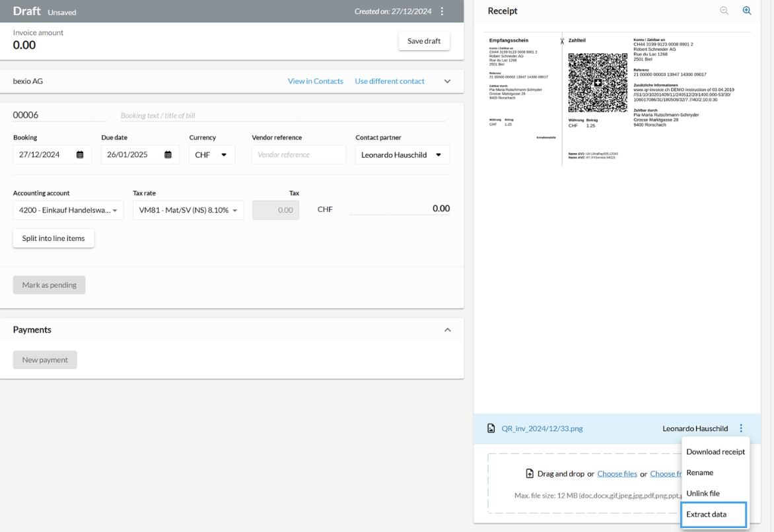Open the Contact partner dropdown
Image resolution: width=774 pixels, height=532 pixels.
point(402,155)
